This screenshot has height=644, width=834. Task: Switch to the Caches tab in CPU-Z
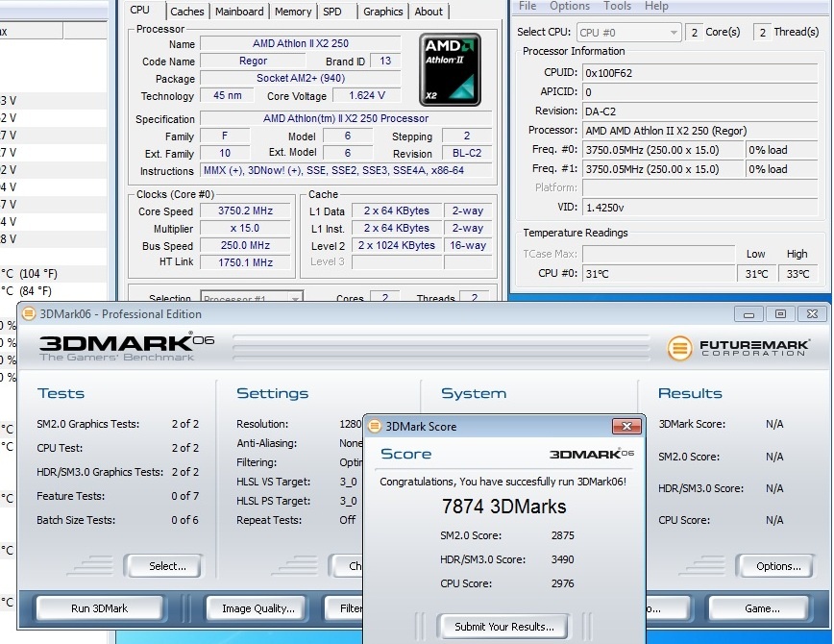coord(187,12)
